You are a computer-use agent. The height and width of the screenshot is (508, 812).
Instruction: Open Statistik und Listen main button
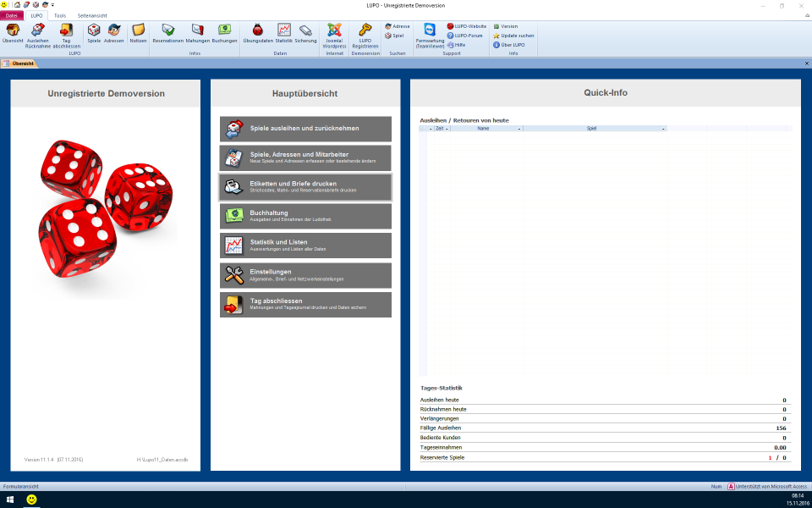click(x=305, y=246)
